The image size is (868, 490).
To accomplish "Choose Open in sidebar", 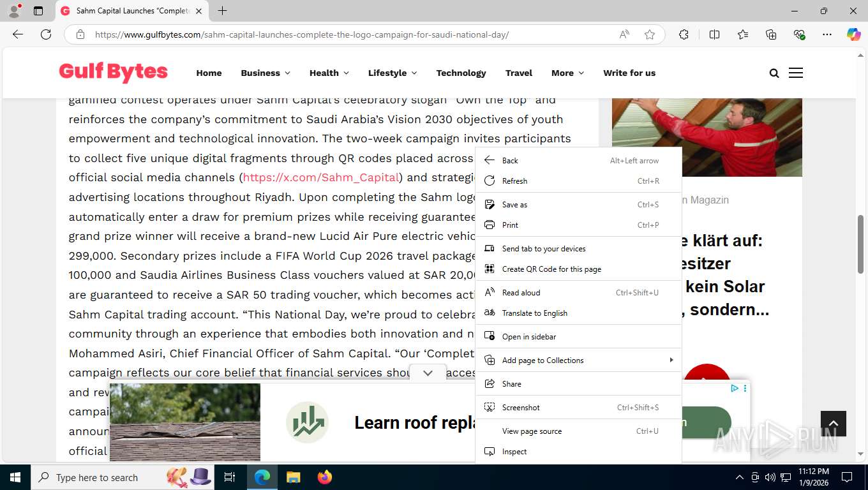I will click(579, 336).
